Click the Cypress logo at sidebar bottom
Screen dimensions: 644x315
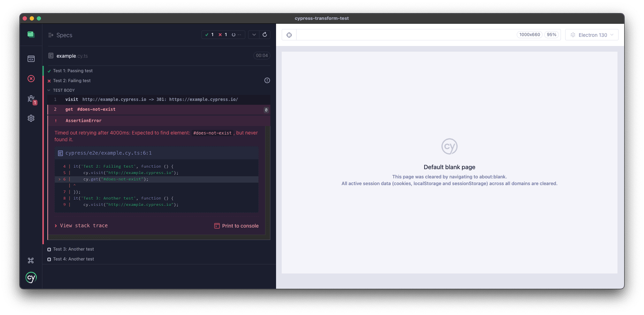point(31,278)
